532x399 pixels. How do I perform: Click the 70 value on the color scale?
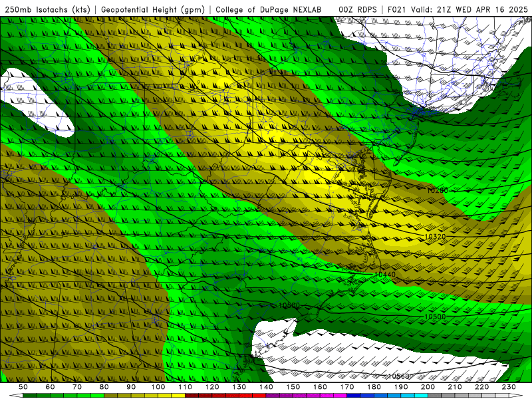(x=77, y=387)
